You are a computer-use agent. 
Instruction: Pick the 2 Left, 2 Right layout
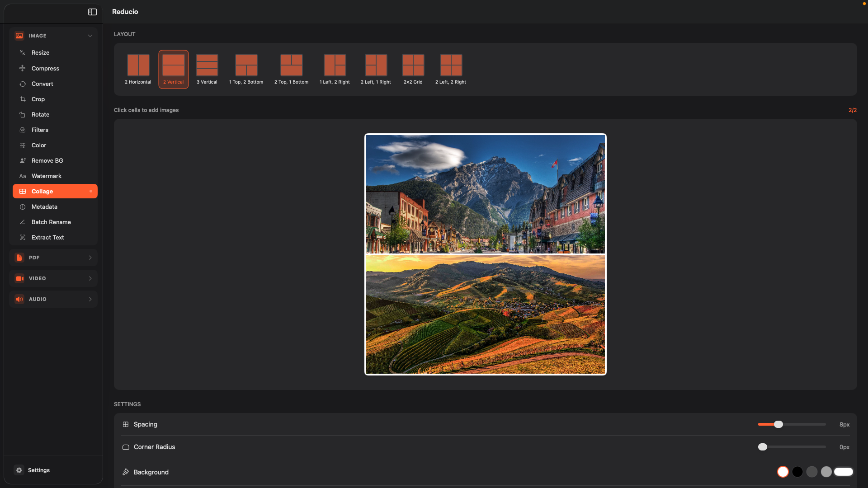[x=451, y=65]
